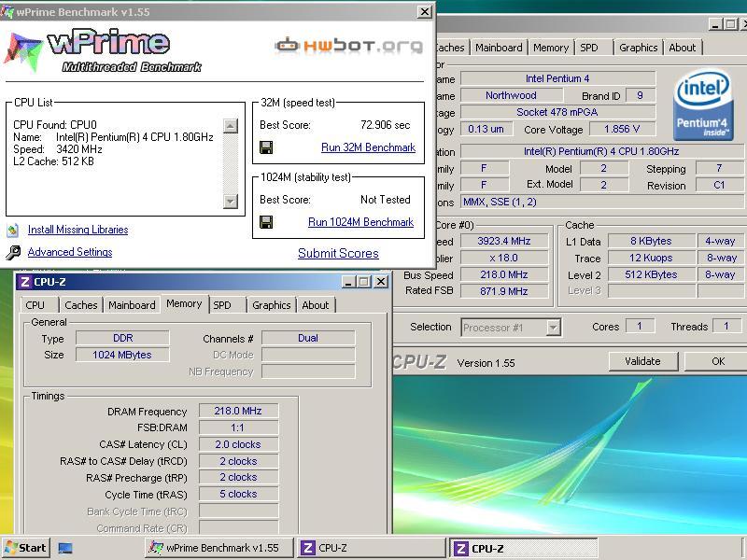Click the DRAM Frequency 218.0 MHz value
This screenshot has width=747, height=560.
[238, 411]
